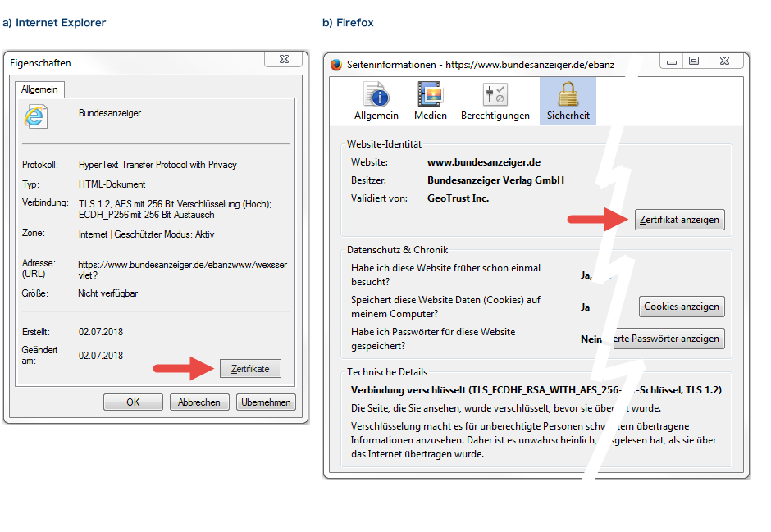Click the Abbrechen button
This screenshot has height=532, width=771.
click(199, 402)
